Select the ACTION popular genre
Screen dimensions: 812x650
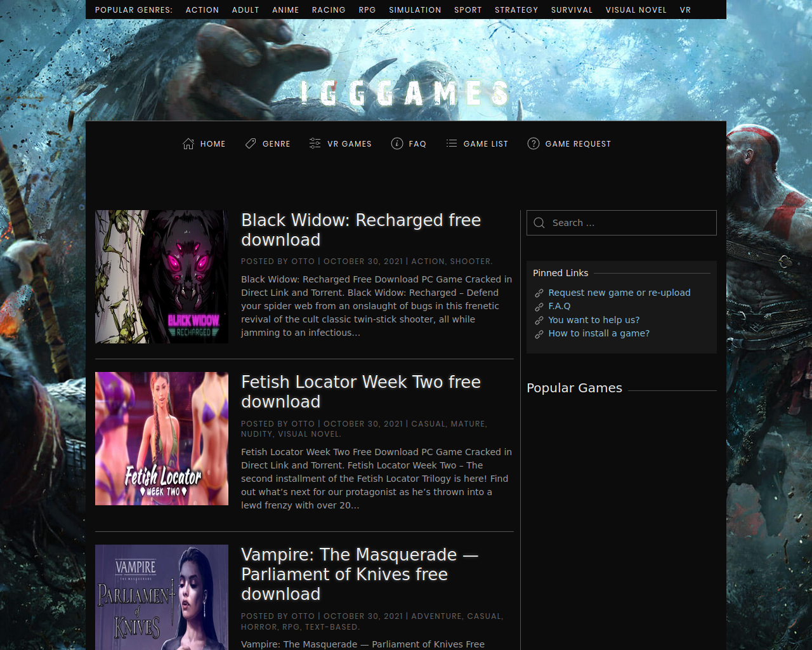(x=202, y=10)
